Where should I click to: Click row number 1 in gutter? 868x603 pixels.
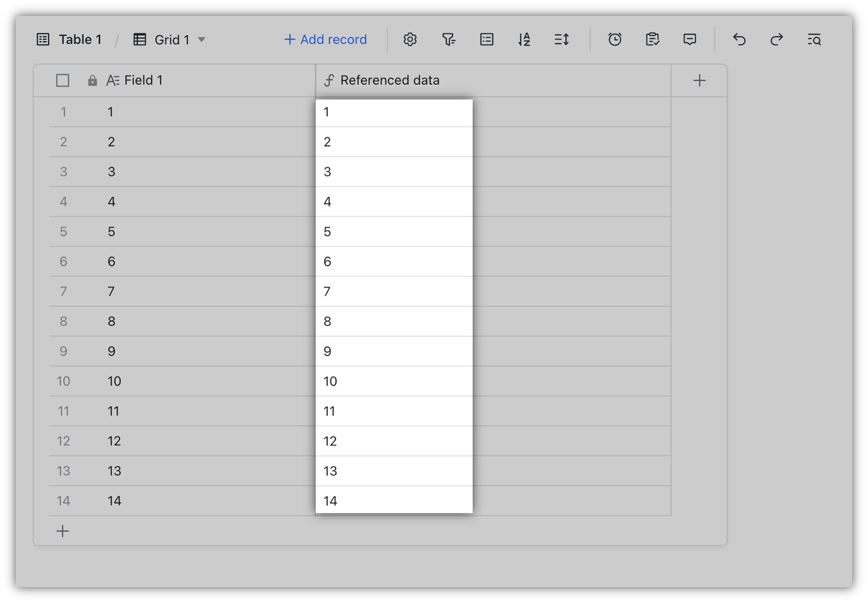pyautogui.click(x=64, y=112)
